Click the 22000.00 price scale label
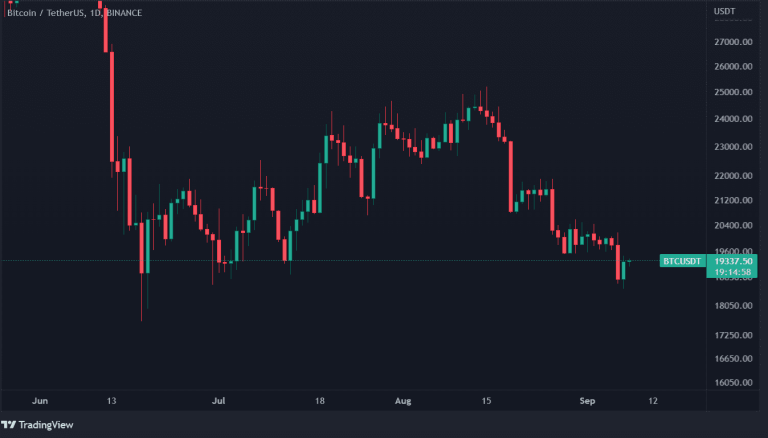The image size is (768, 438). [733, 175]
